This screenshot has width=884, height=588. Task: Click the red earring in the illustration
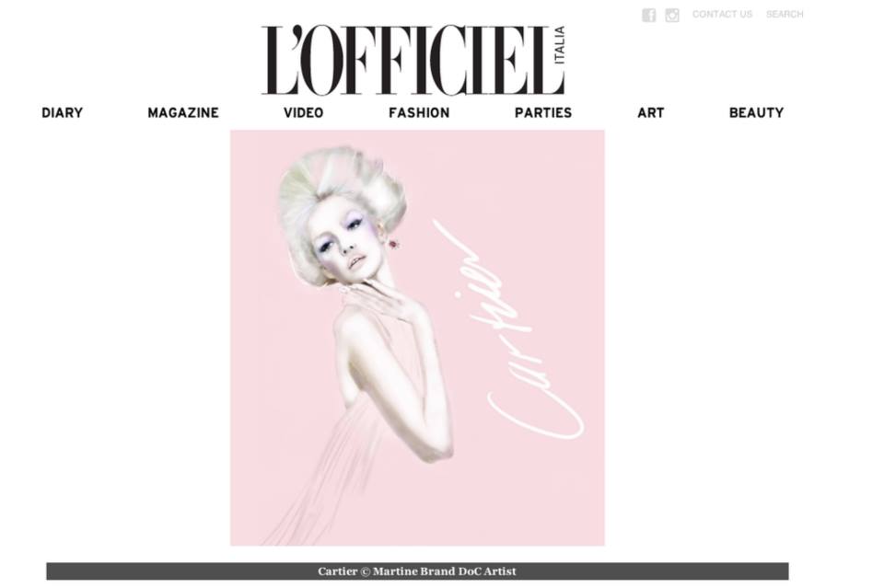coord(393,244)
